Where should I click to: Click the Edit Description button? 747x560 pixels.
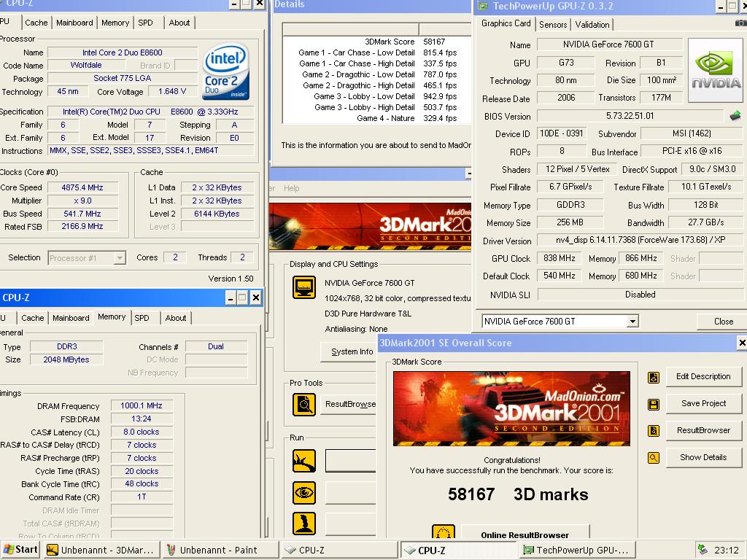coord(703,377)
